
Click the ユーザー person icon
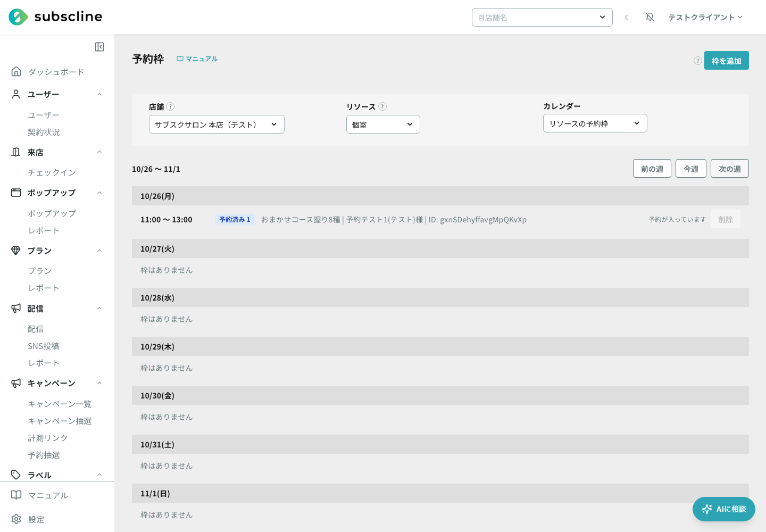point(16,94)
